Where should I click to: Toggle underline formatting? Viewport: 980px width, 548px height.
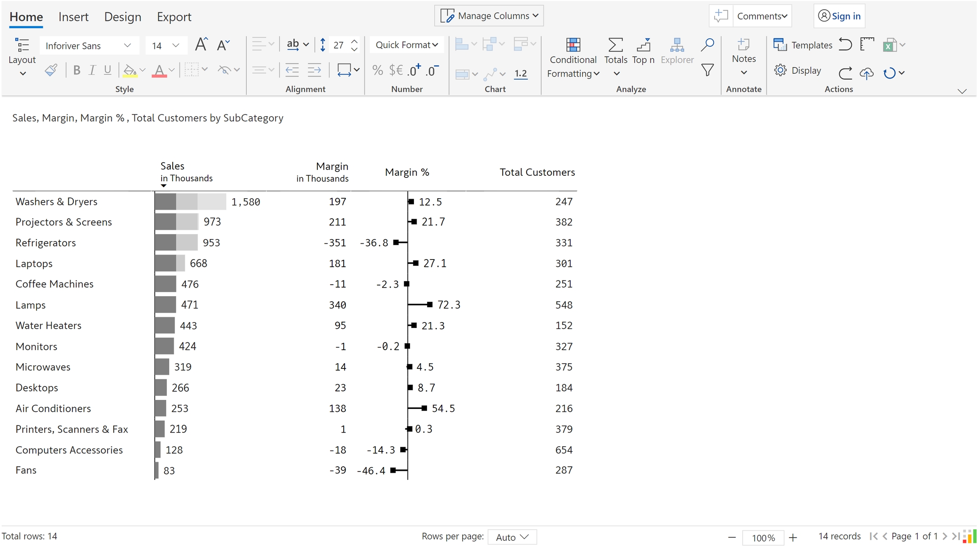coord(108,70)
